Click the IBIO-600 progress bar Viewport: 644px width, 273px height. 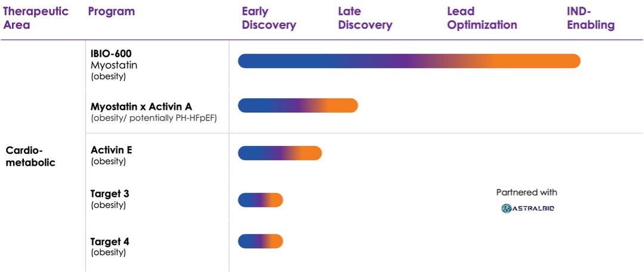tap(408, 61)
